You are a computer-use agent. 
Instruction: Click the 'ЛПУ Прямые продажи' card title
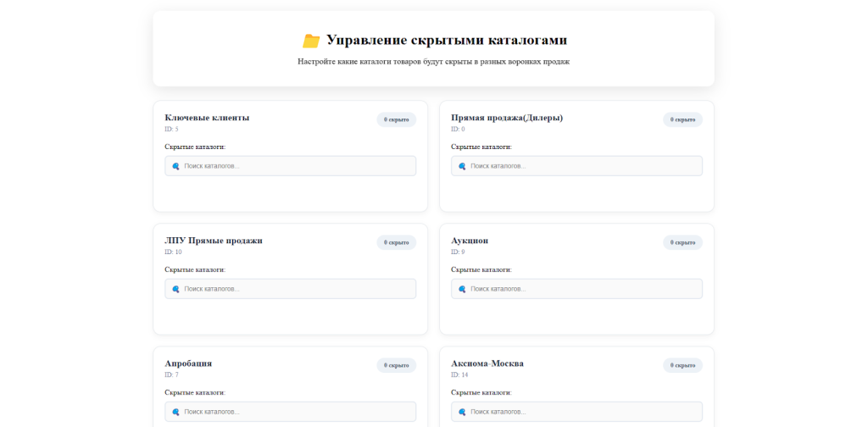coord(214,241)
